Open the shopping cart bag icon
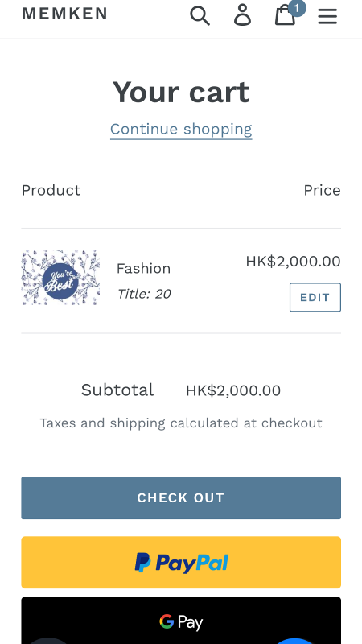 coord(285,16)
